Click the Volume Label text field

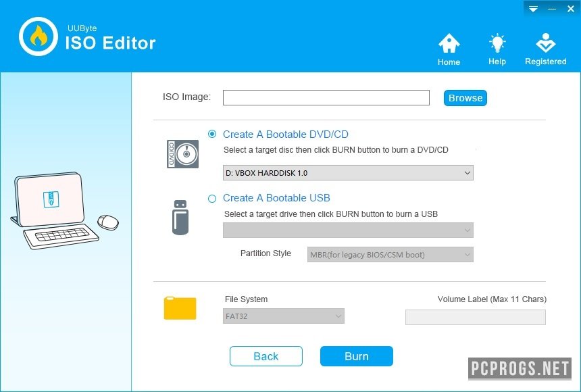(475, 317)
